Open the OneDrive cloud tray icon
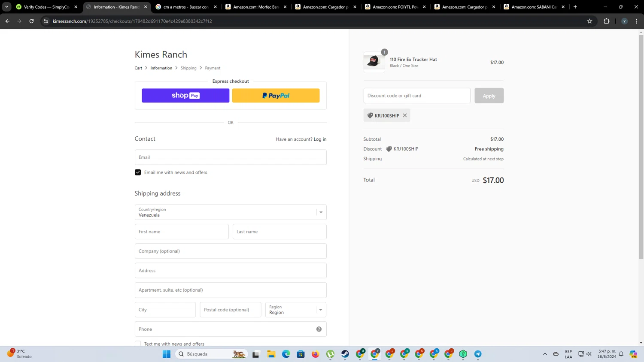644x362 pixels. coord(556,354)
